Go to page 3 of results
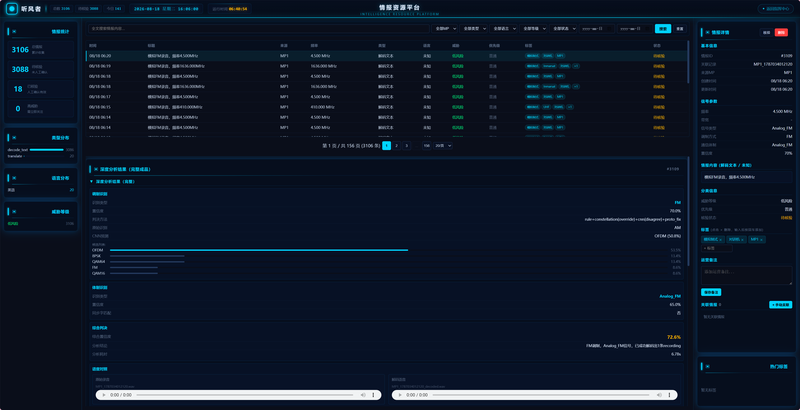 coord(407,146)
